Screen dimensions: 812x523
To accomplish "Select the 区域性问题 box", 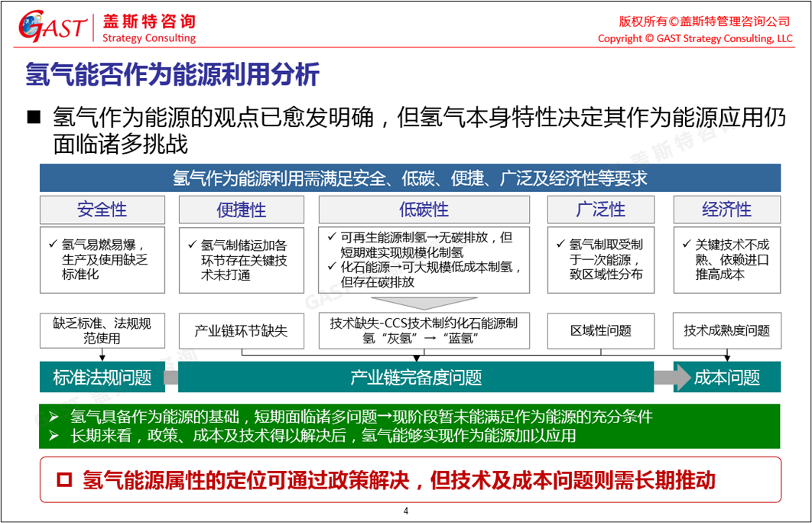I will (601, 330).
